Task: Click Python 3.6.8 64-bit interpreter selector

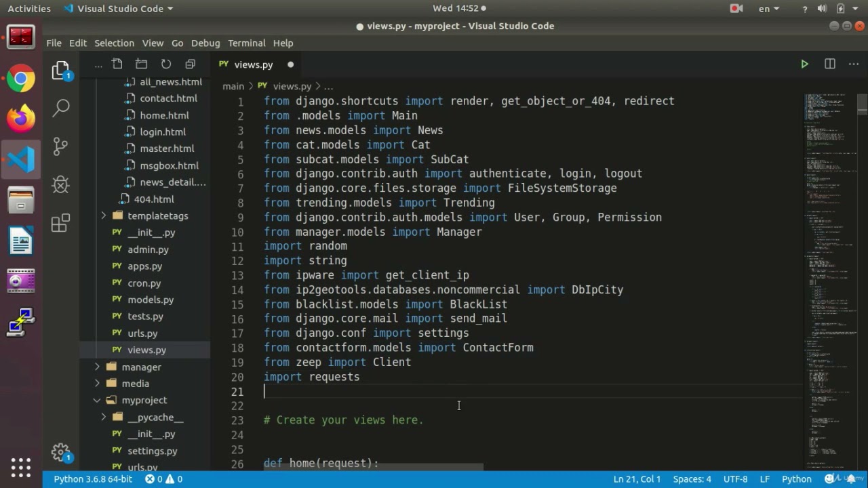Action: pyautogui.click(x=93, y=479)
